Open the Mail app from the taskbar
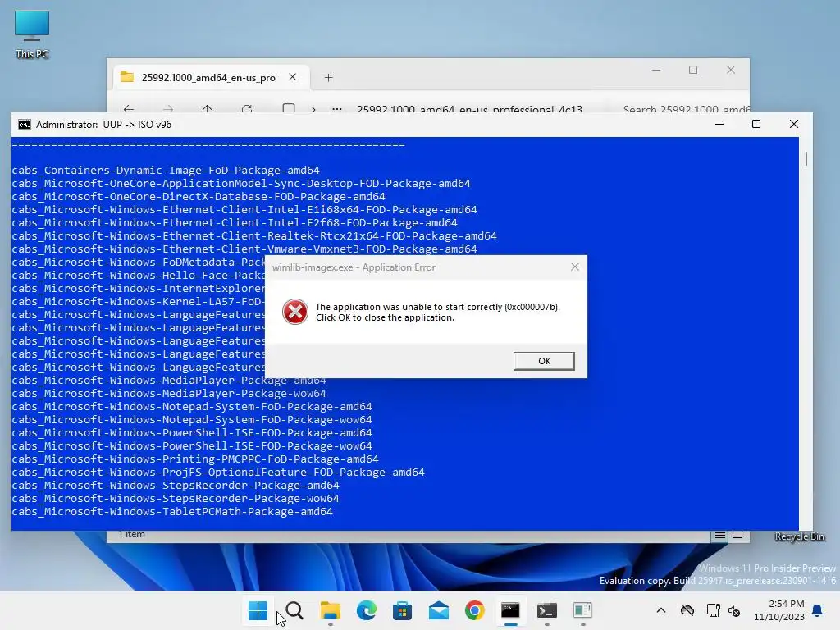Image resolution: width=840 pixels, height=630 pixels. coord(439,610)
